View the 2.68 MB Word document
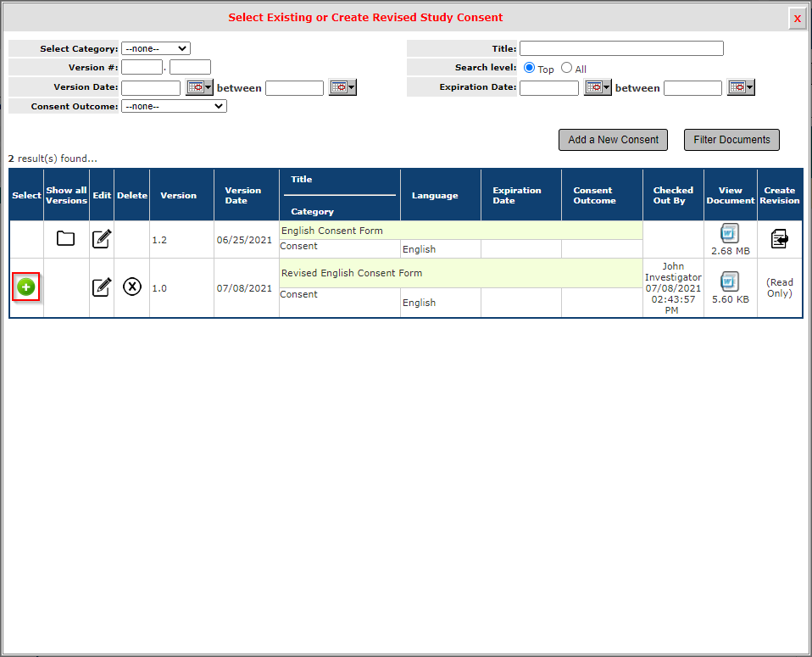Viewport: 812px width, 657px height. [x=730, y=233]
